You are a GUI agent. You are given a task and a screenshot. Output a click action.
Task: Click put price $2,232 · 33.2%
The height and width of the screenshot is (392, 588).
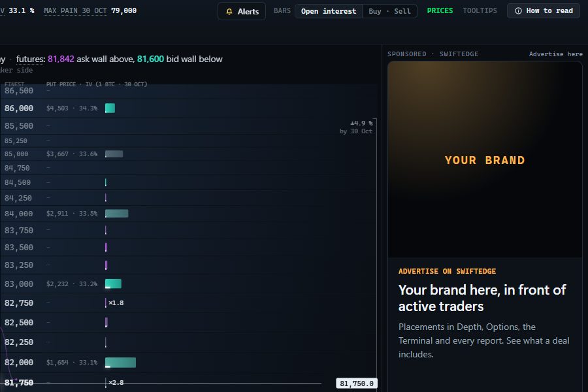pyautogui.click(x=72, y=284)
